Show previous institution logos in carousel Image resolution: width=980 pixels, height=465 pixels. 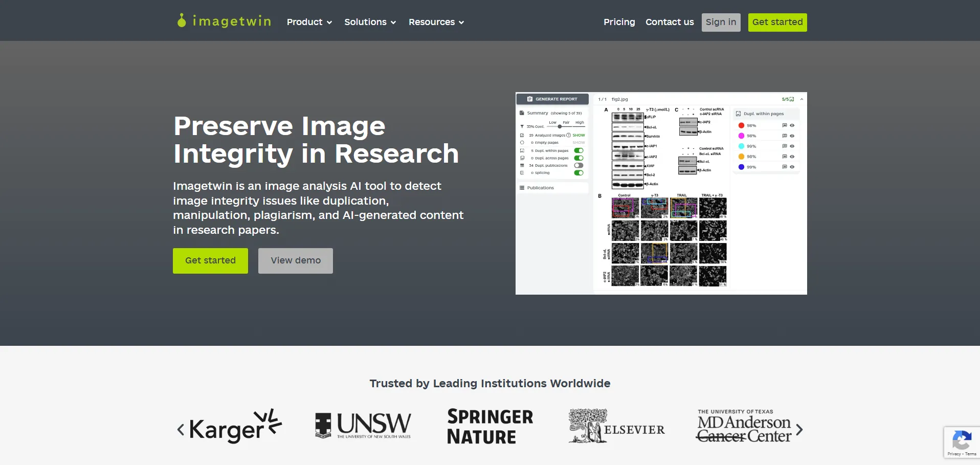181,429
